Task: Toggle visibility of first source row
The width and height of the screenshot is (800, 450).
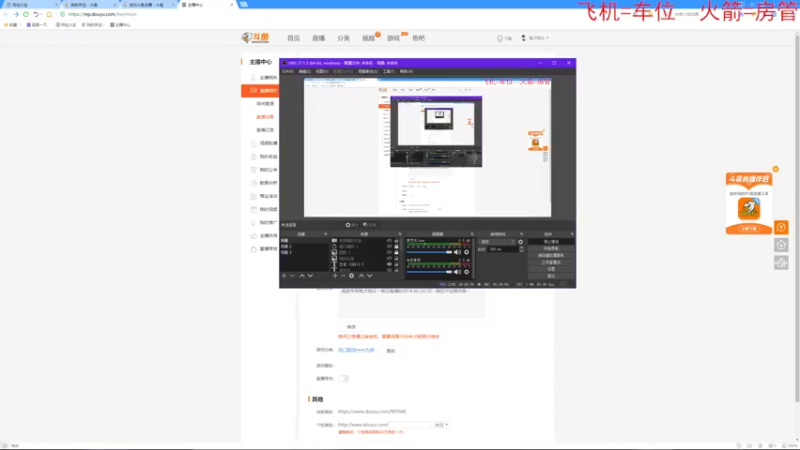Action: pyautogui.click(x=389, y=240)
